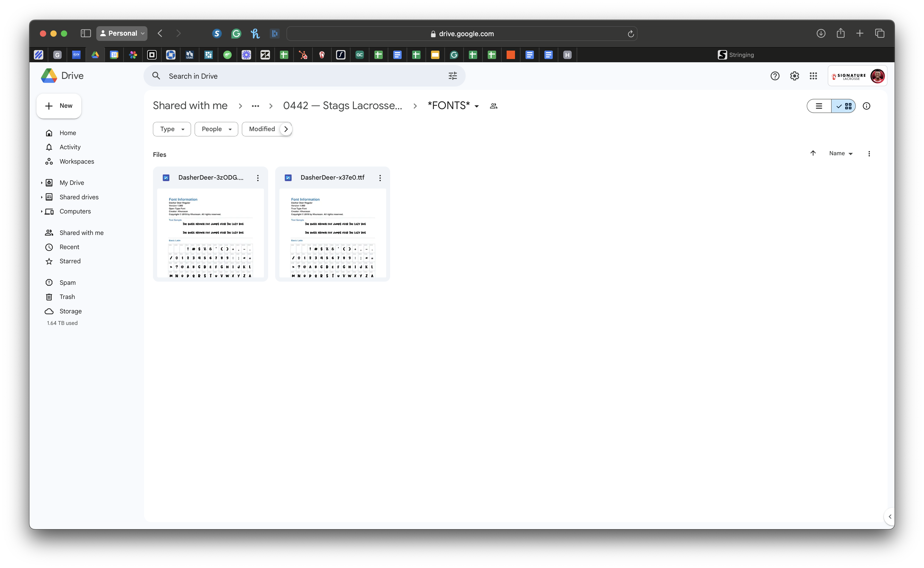Reverse sort direction arrow icon

point(813,153)
